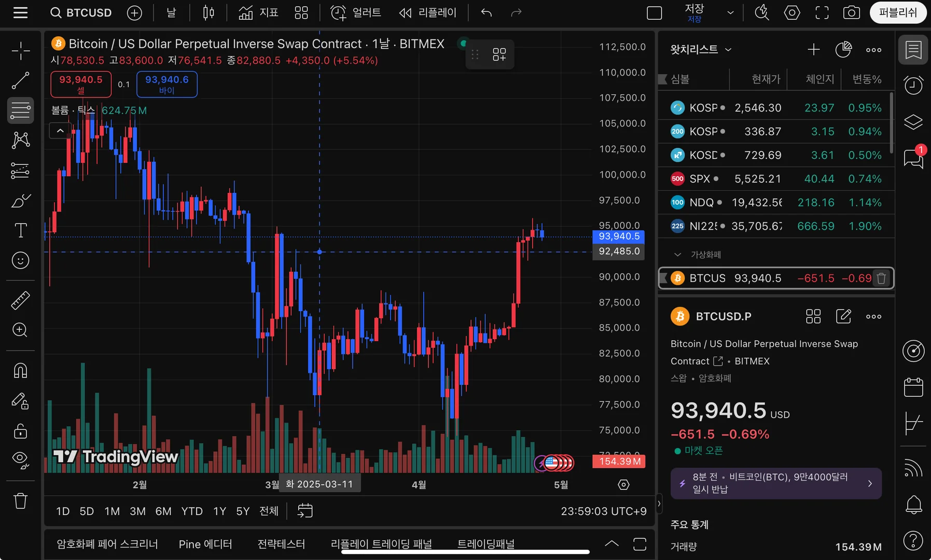Open the candlestick chart style selector
This screenshot has height=560, width=931.
click(209, 12)
